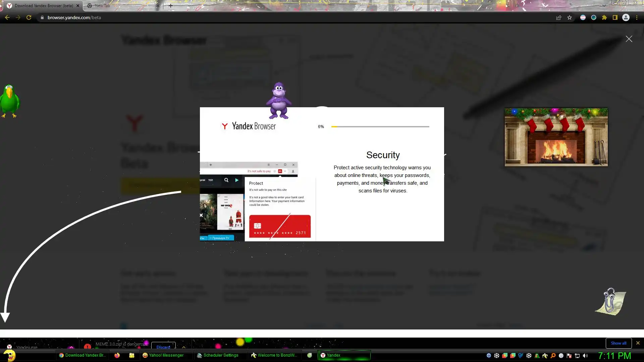The width and height of the screenshot is (644, 362).
Task: Expand MEMZ download options arrow
Action: point(183,347)
